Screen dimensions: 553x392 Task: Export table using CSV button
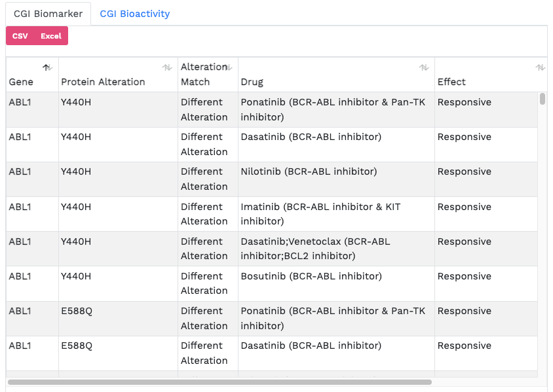point(20,36)
